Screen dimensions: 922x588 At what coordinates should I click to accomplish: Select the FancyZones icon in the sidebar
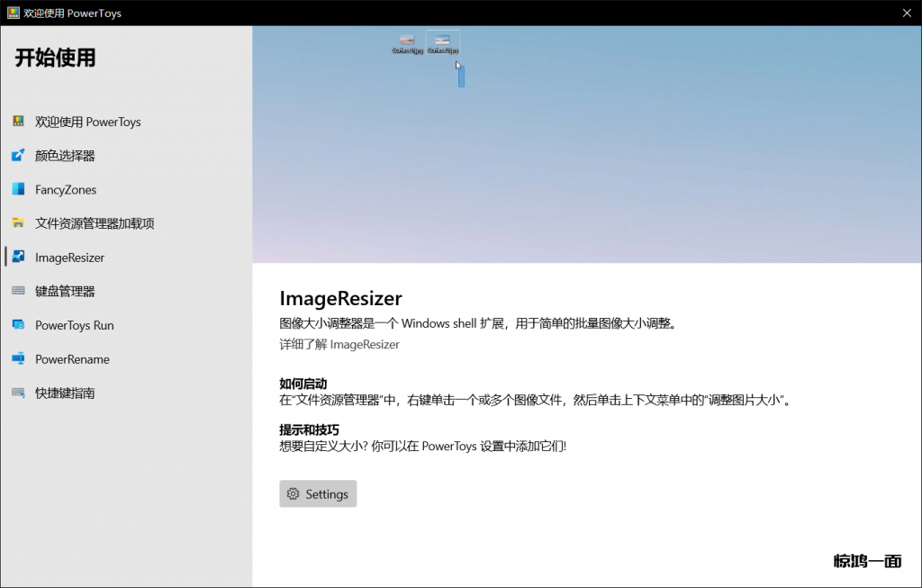(x=18, y=189)
